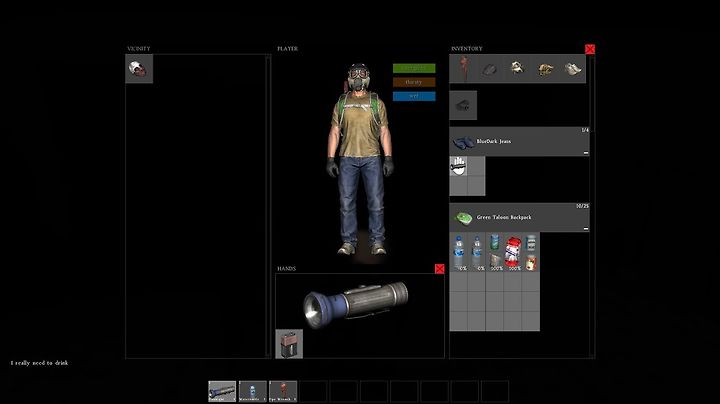Collapse the BlueDark Jeans container
The image size is (720, 404).
pos(586,153)
